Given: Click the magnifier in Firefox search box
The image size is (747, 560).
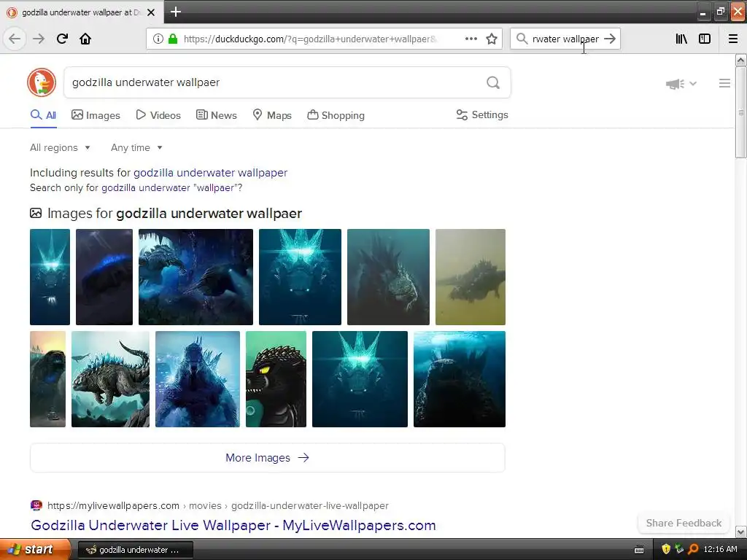Looking at the screenshot, I should coord(522,39).
